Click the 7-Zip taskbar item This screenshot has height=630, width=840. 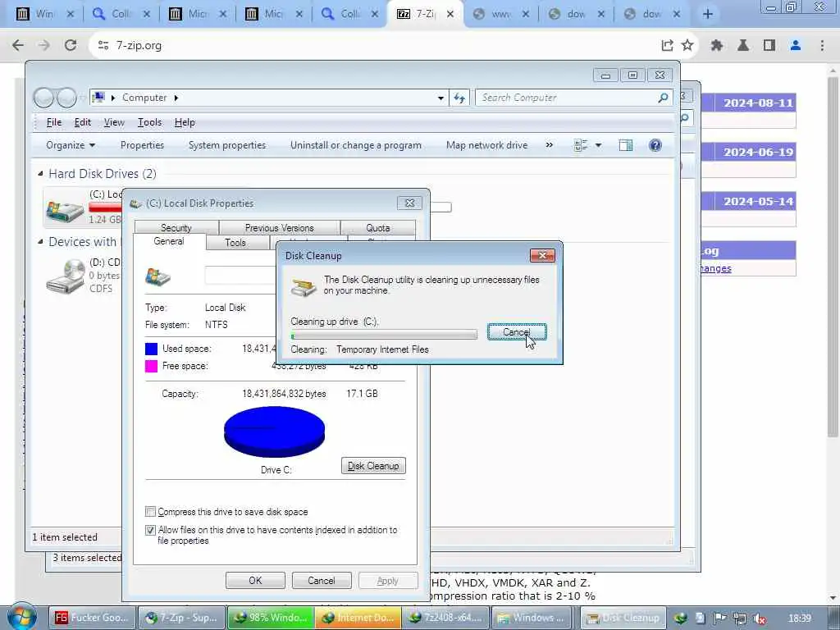[x=181, y=618]
